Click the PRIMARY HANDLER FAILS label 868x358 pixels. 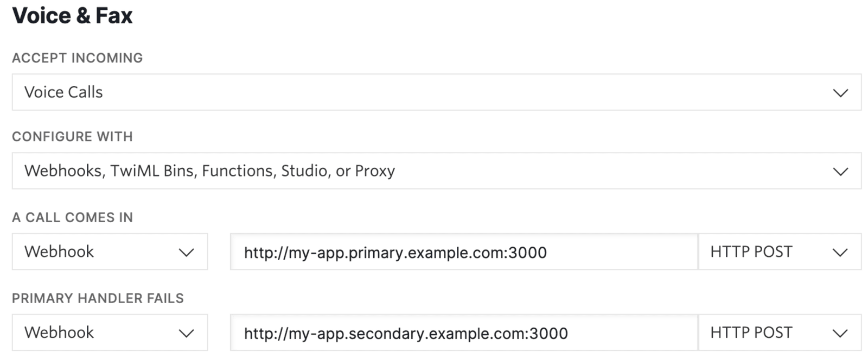[98, 298]
